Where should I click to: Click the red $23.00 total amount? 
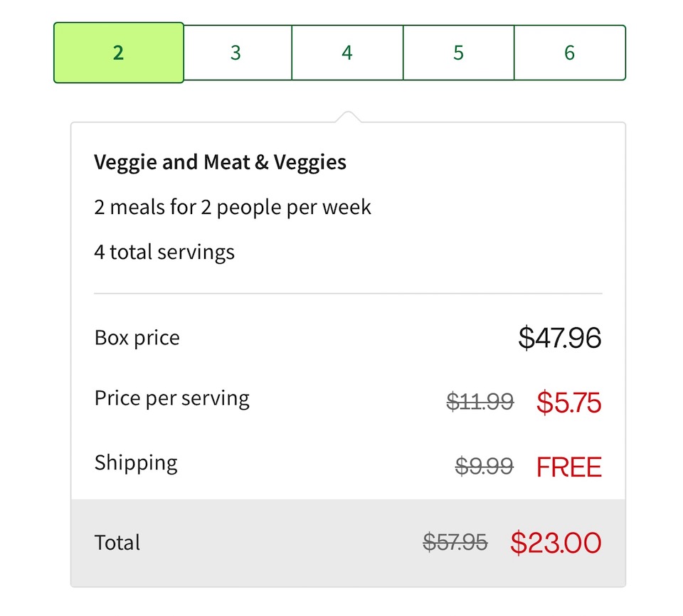pyautogui.click(x=556, y=543)
